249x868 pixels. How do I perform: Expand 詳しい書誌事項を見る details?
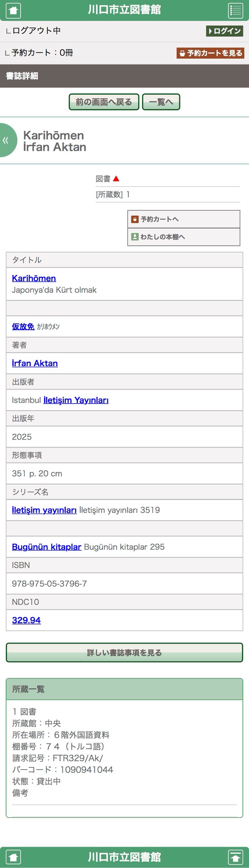tap(124, 652)
